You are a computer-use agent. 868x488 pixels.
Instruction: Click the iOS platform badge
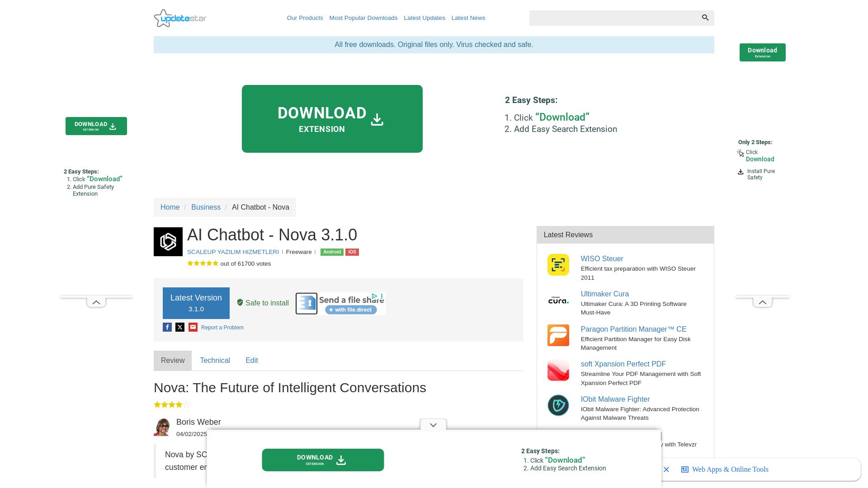[x=352, y=252]
